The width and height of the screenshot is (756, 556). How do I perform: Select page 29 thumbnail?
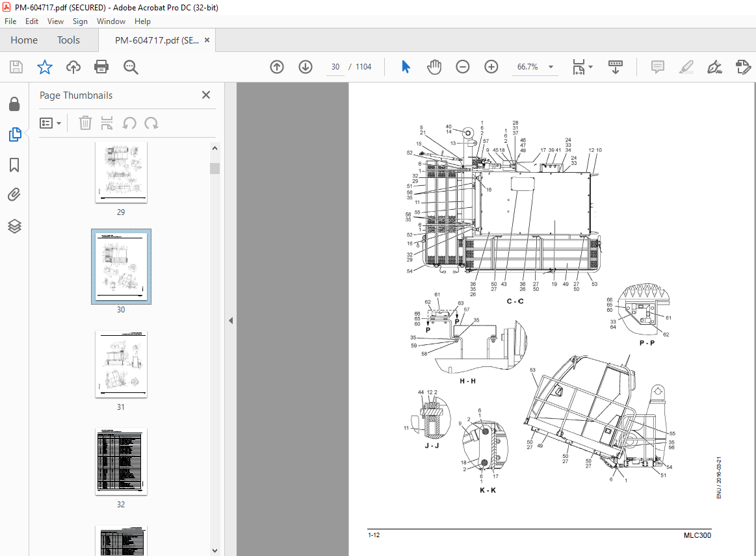[121, 173]
